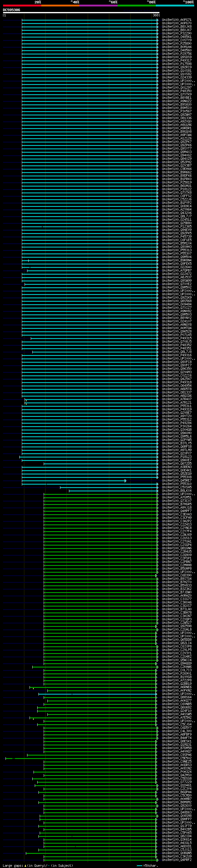This screenshot has height=868, width=197.
Task: Open the UniRef100_C3E0A3 entry
Action: coord(177,514)
